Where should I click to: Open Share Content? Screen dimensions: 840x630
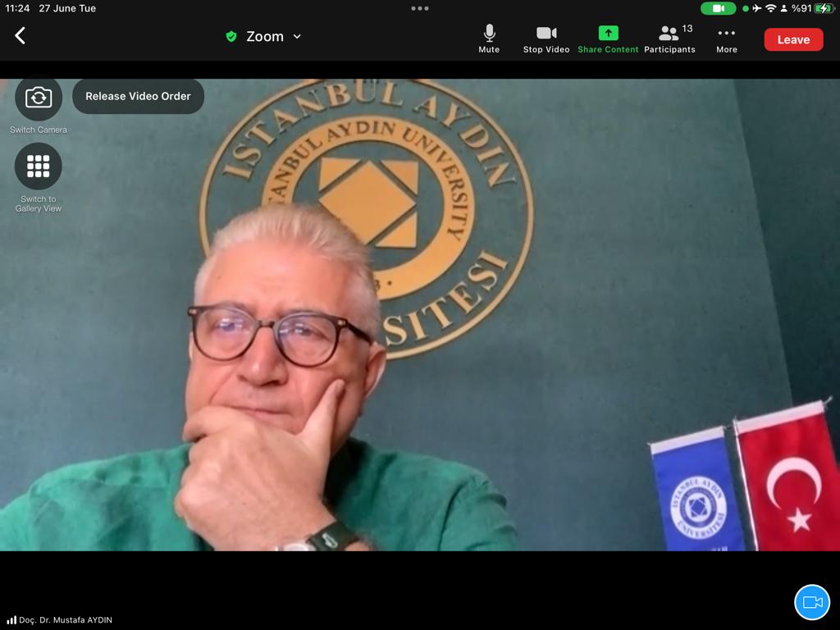coord(608,39)
